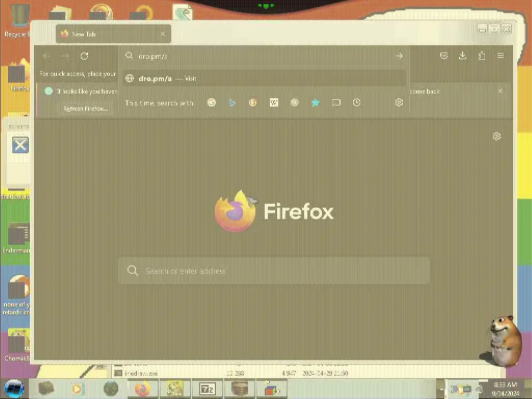Click the back arrow in Firefox toolbar
The image size is (532, 399).
[47, 56]
